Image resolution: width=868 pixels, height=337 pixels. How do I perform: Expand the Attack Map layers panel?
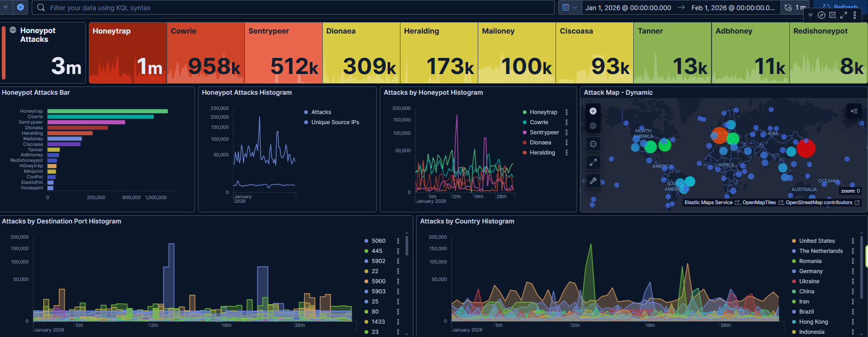(854, 111)
